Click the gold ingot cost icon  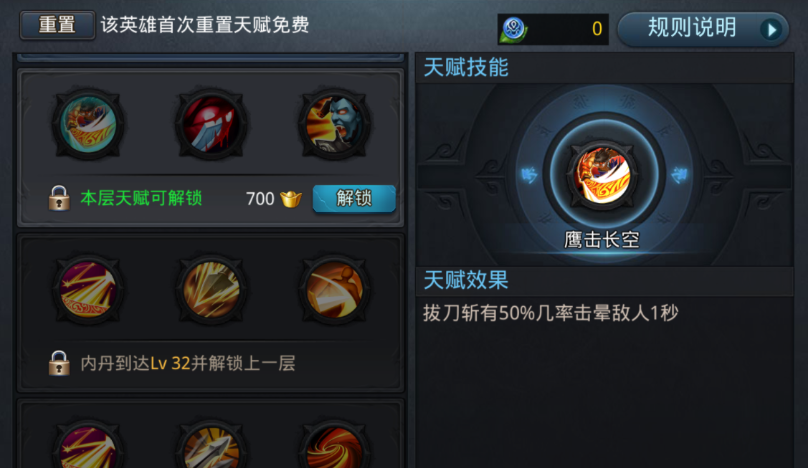pos(291,198)
